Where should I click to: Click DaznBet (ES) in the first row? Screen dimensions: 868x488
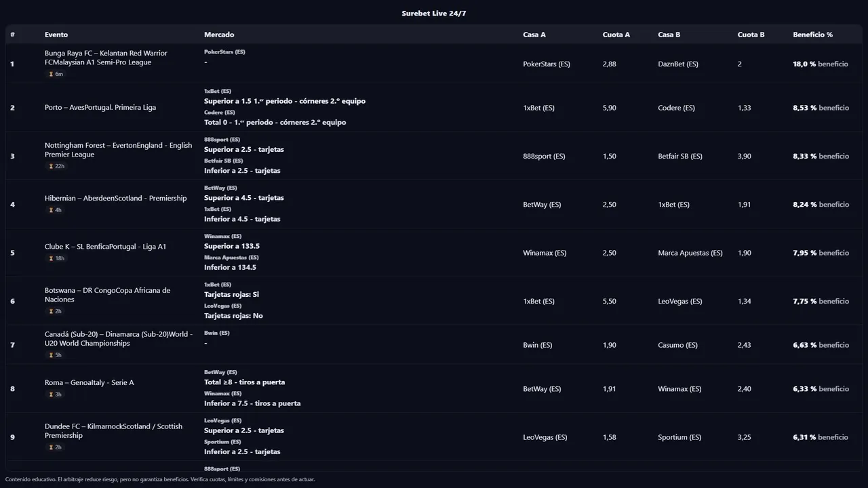pyautogui.click(x=677, y=64)
